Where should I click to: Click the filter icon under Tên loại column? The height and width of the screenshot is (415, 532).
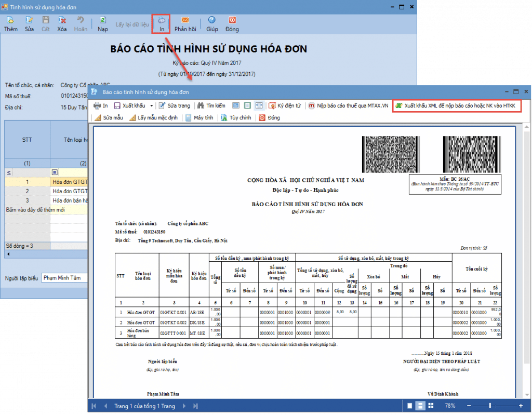tap(54, 172)
